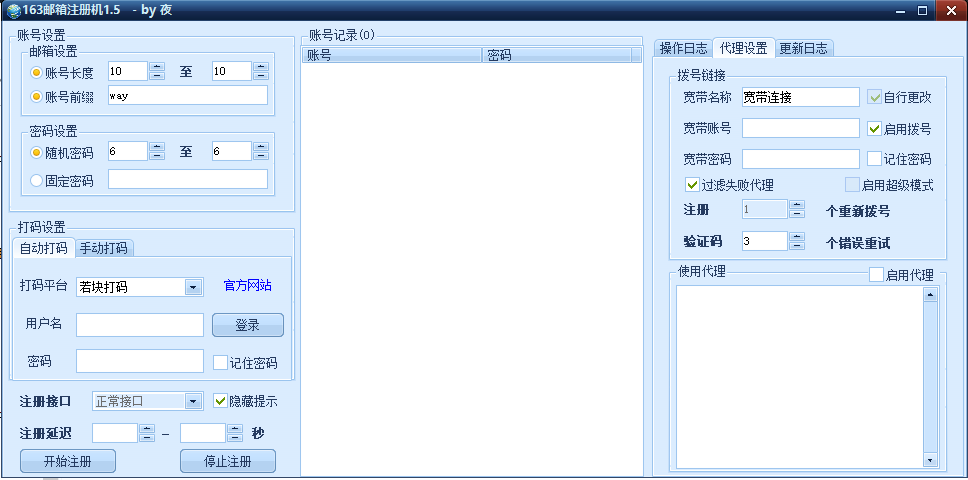Maximize the 163邮箱注册机 window
This screenshot has height=480, width=968.
pos(922,10)
